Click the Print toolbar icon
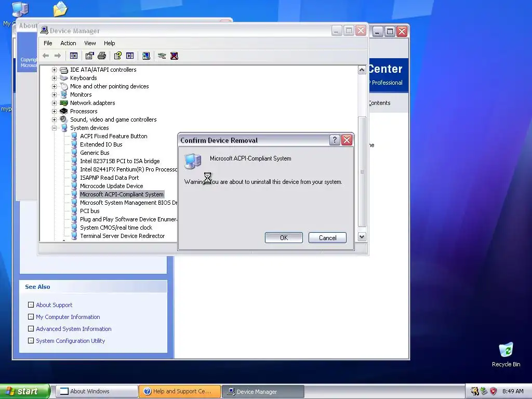Viewport: 532px width, 399px height. coord(102,56)
